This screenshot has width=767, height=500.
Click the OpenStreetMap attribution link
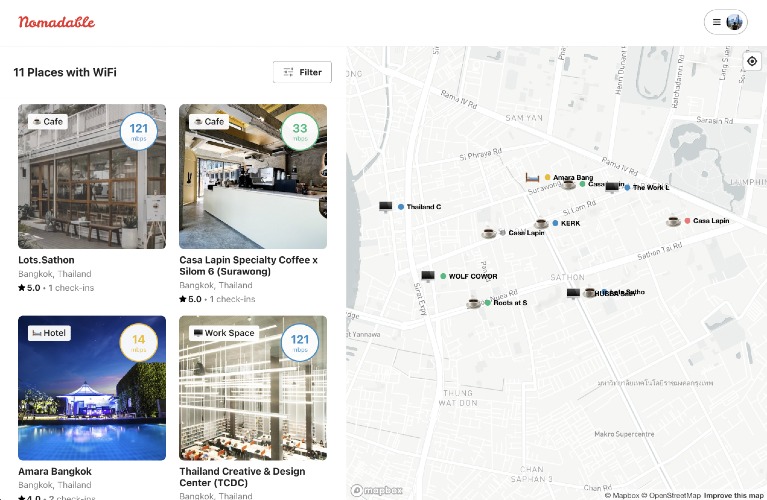[671, 495]
